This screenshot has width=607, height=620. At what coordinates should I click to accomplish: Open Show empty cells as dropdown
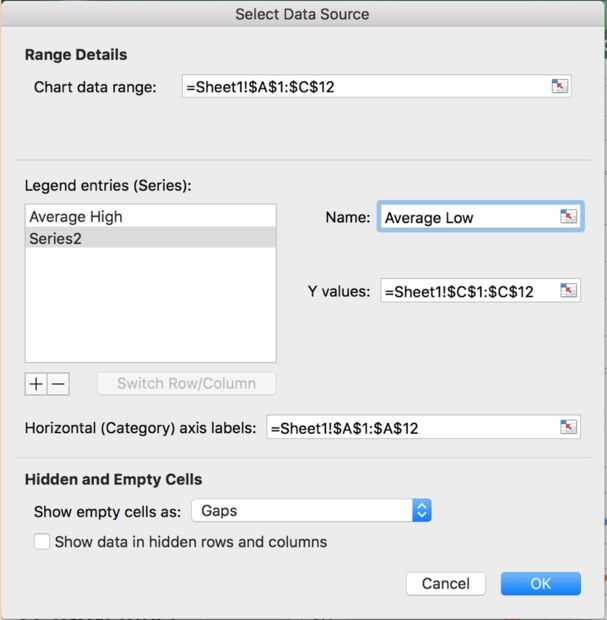pos(421,511)
